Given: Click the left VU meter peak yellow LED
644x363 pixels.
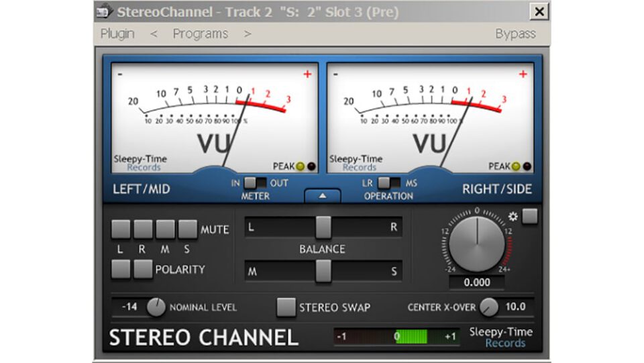Looking at the screenshot, I should (x=301, y=166).
